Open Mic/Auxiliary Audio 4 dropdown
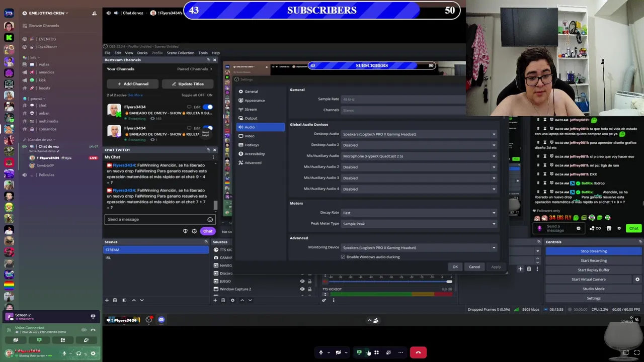This screenshot has width=644, height=362. click(419, 189)
